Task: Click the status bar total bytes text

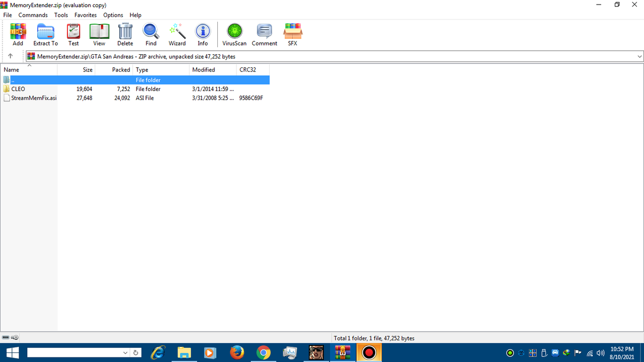Action: 374,338
